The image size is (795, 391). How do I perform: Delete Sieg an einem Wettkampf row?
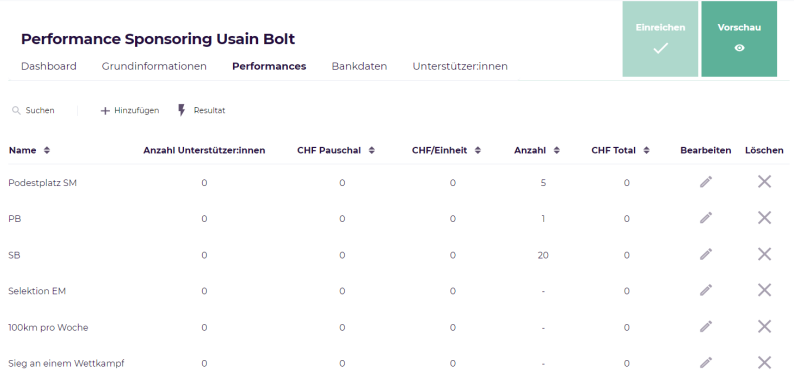pyautogui.click(x=764, y=363)
